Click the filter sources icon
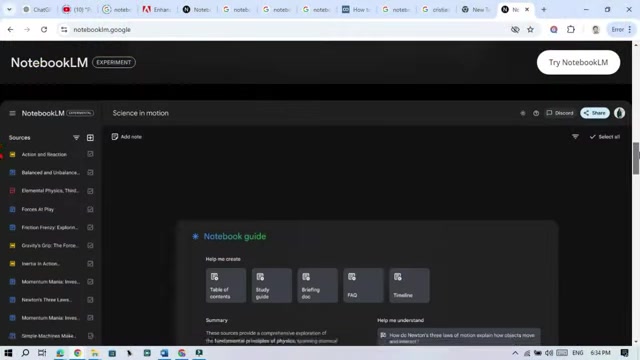This screenshot has height=360, width=640. pyautogui.click(x=76, y=138)
